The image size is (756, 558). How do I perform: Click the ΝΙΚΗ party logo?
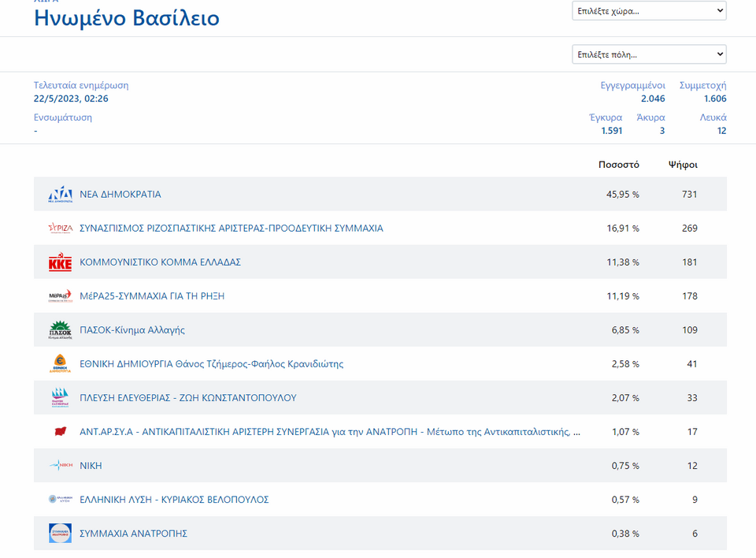(x=61, y=465)
